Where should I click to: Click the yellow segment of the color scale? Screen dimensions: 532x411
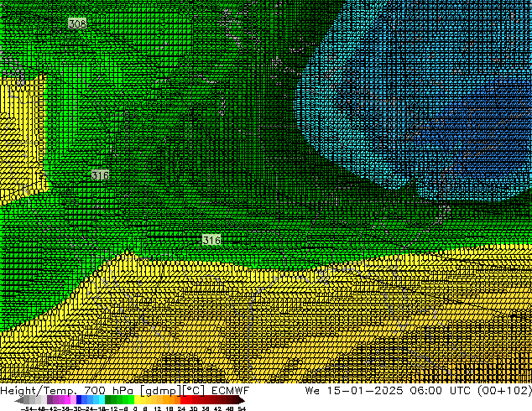click(x=137, y=400)
